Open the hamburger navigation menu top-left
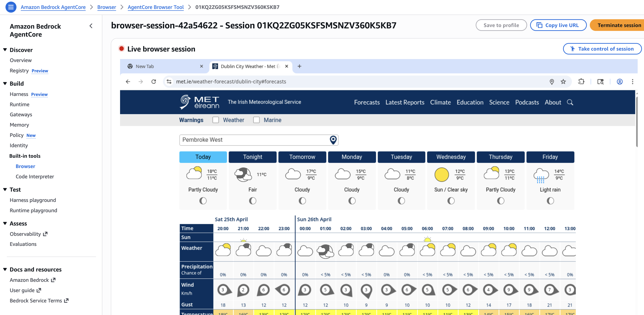This screenshot has height=315, width=644. (11, 7)
